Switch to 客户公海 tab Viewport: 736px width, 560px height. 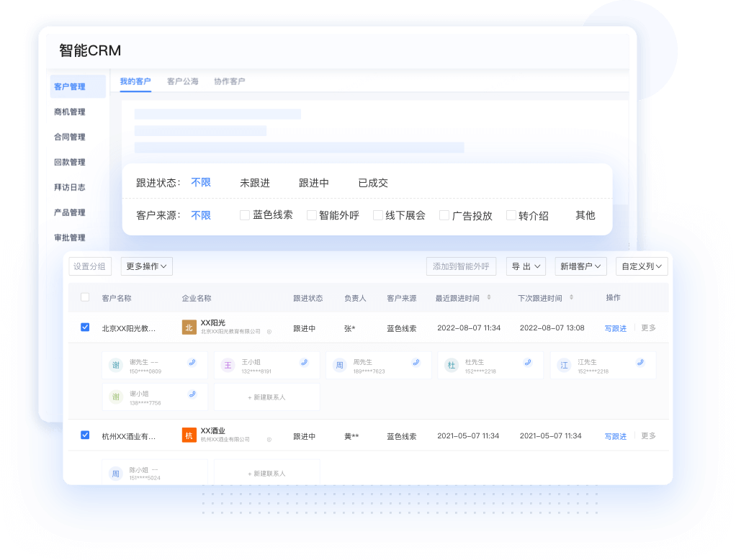[x=183, y=81]
